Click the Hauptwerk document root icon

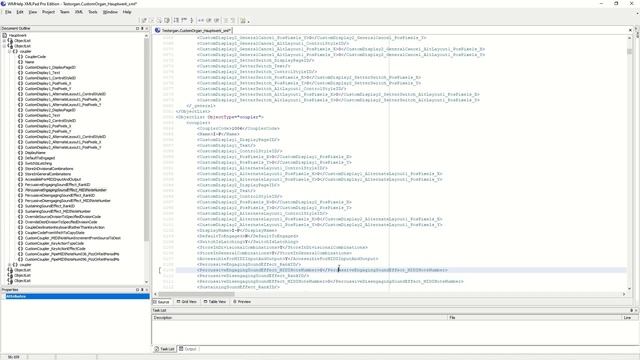click(5, 36)
